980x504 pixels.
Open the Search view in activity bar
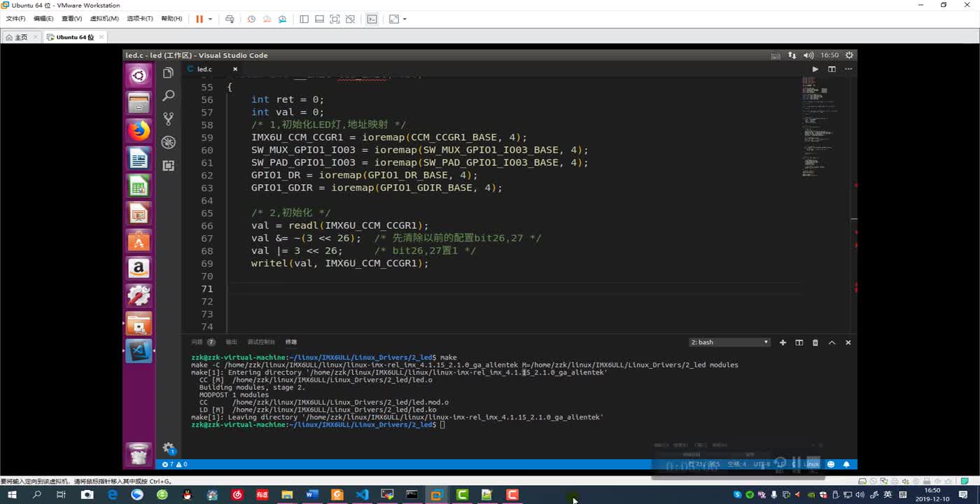pos(168,95)
